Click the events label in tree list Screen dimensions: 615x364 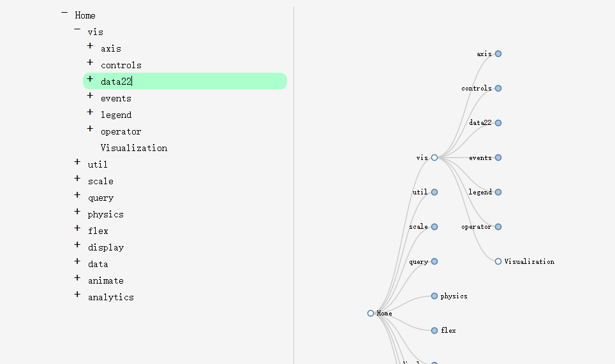116,98
